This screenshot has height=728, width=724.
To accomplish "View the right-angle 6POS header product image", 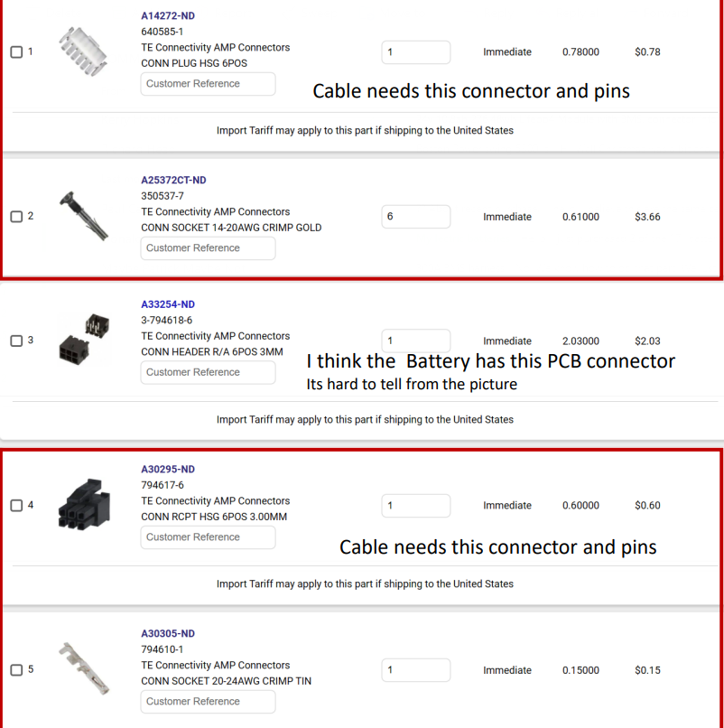I will point(83,340).
